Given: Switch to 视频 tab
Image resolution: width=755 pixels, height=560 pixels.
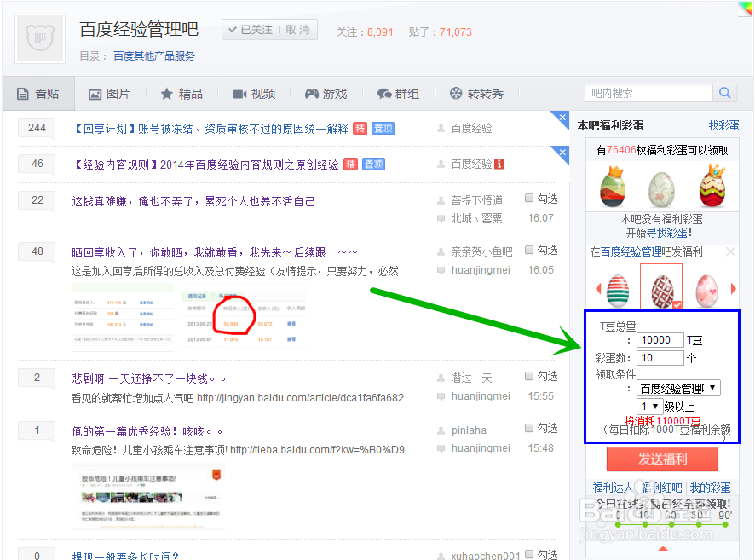Looking at the screenshot, I should click(254, 94).
